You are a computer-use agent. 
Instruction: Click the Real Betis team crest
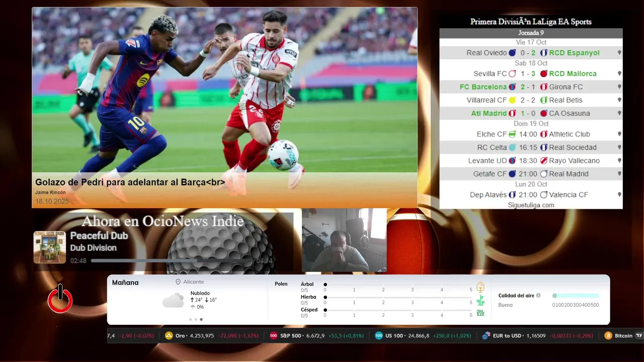click(x=543, y=100)
